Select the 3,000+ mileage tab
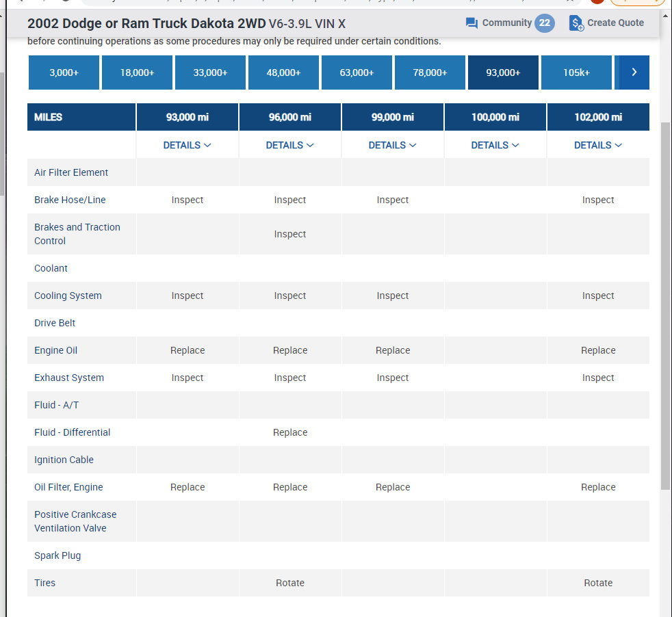672x617 pixels. click(64, 73)
